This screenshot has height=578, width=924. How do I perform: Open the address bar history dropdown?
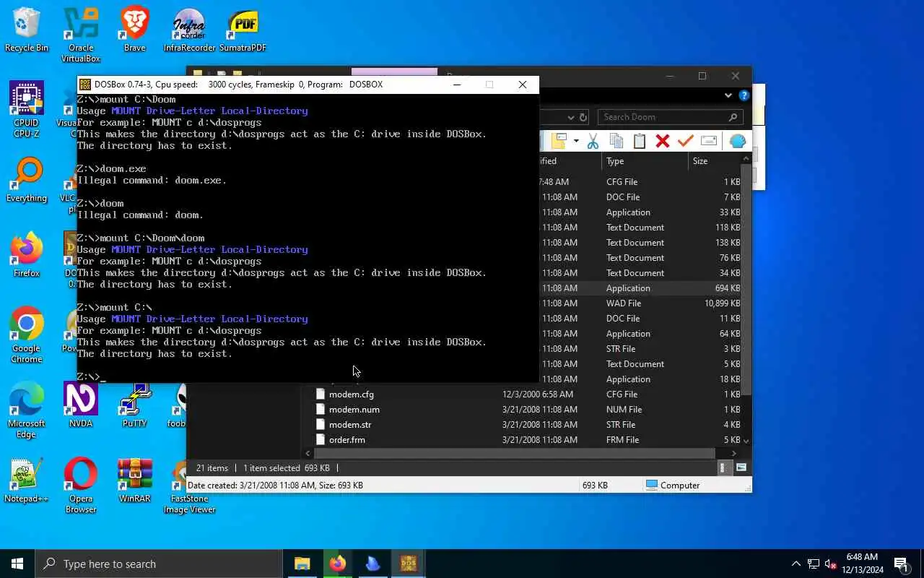[x=570, y=117]
